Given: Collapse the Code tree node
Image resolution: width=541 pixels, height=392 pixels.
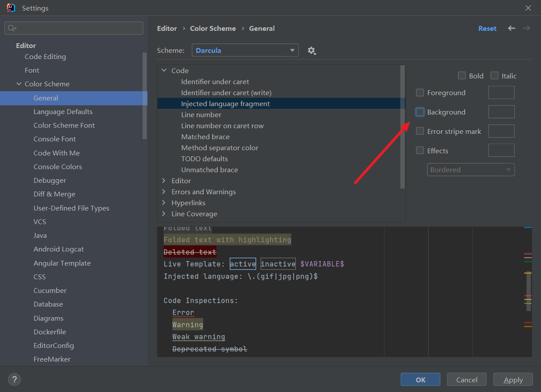Looking at the screenshot, I should coord(164,70).
